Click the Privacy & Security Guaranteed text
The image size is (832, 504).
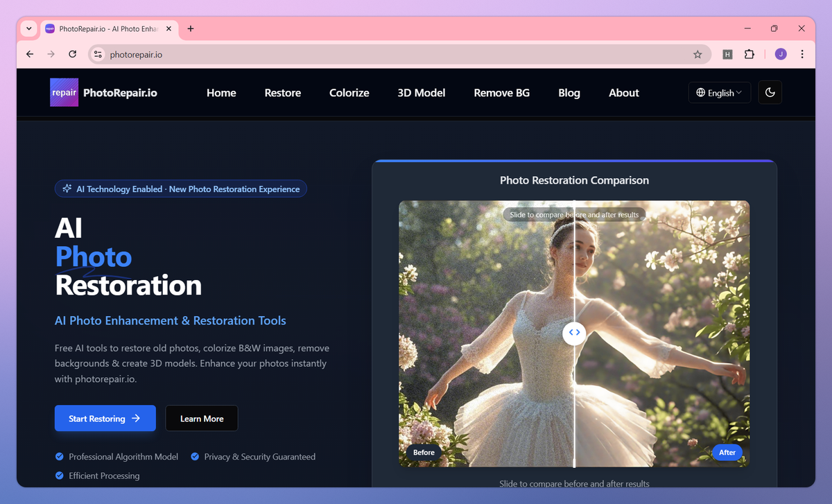point(260,456)
